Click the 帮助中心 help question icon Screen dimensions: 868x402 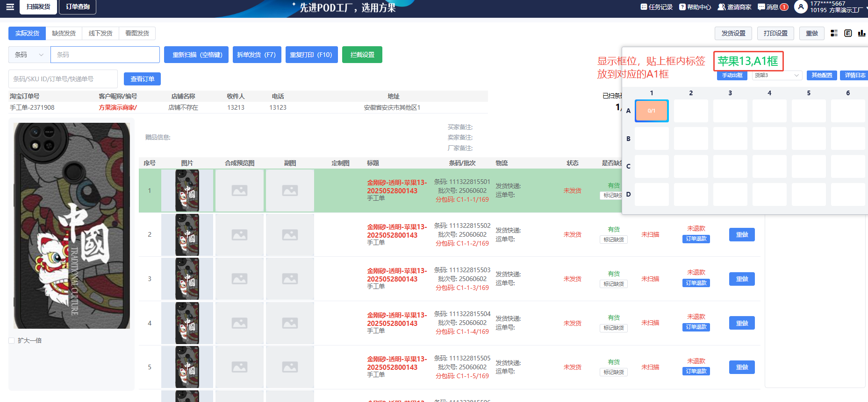[x=682, y=7]
